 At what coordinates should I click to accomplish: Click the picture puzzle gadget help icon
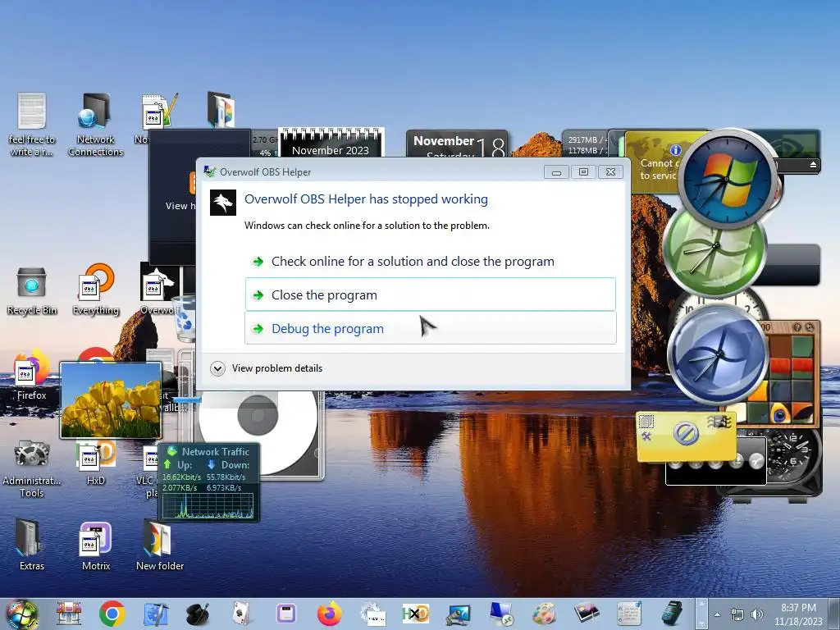[797, 326]
